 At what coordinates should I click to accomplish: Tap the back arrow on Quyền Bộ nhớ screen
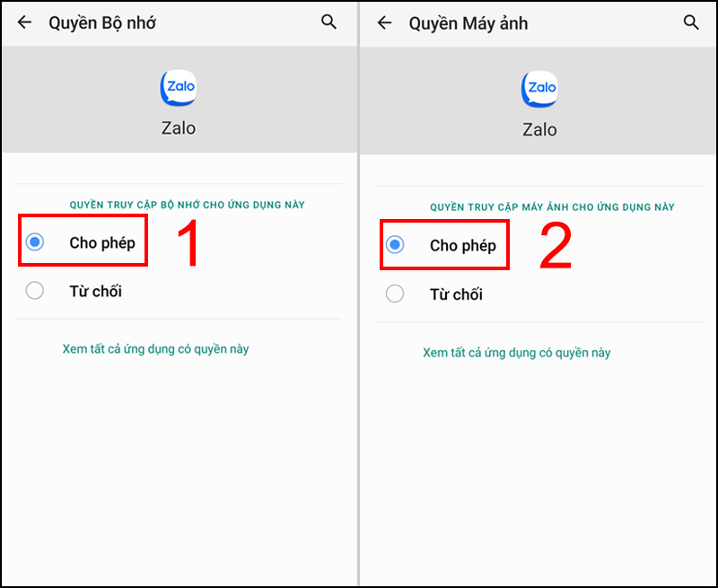(23, 22)
